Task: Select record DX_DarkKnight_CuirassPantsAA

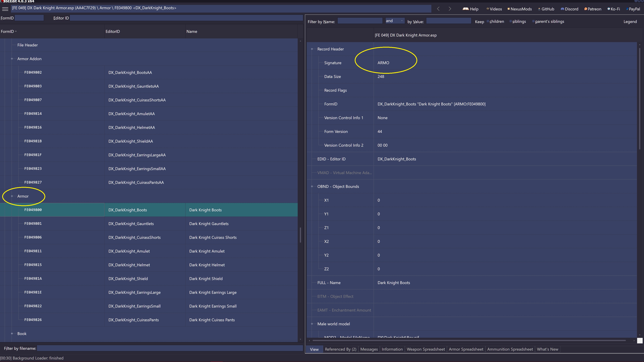Action: [x=149, y=182]
